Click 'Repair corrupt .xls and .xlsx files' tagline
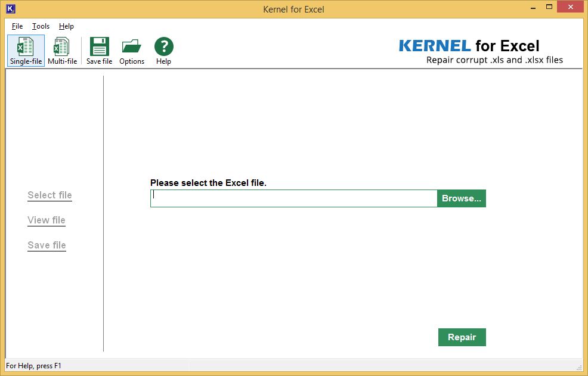Screen dimensions: 588x376 click(x=494, y=60)
